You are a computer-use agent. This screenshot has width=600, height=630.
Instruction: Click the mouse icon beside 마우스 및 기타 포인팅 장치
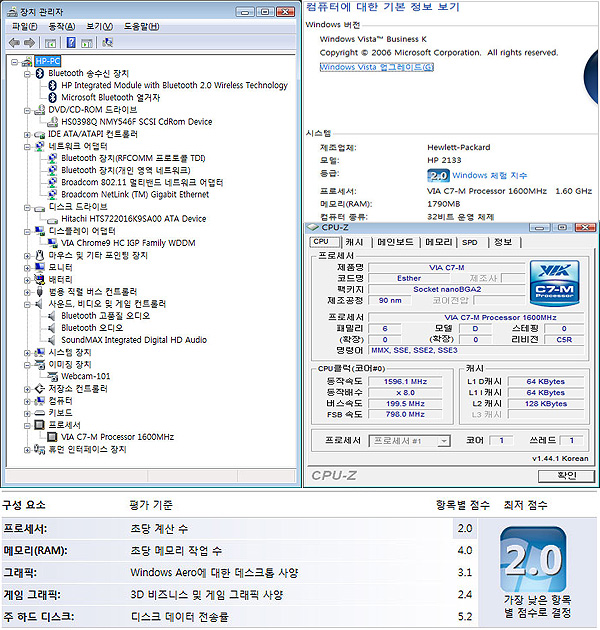[x=39, y=255]
